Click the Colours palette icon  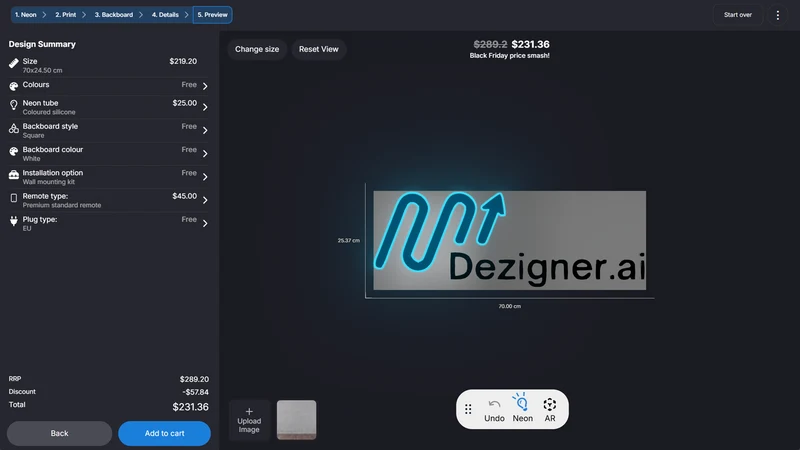point(14,86)
